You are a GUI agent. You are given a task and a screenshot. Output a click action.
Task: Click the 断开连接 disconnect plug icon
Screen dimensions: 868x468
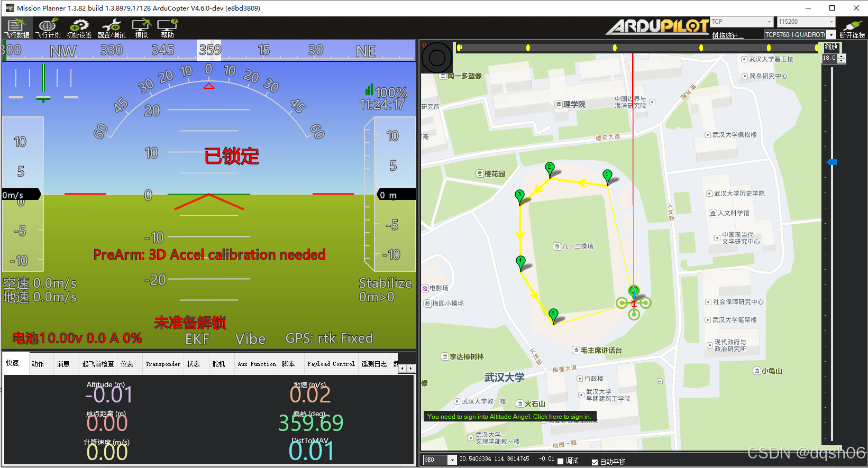tap(852, 28)
